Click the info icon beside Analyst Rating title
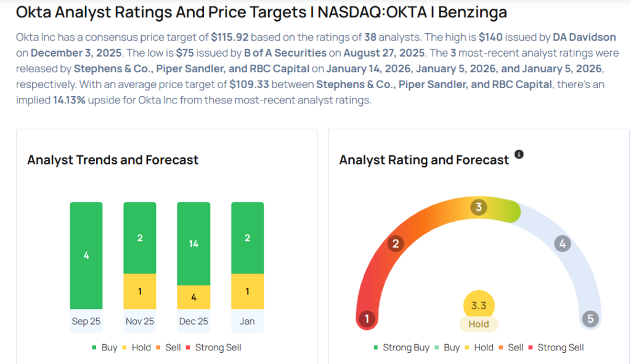631x364 pixels. [519, 155]
